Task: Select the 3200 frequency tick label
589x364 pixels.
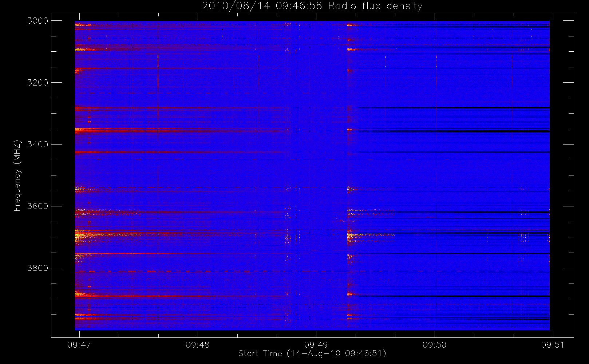Action: pos(38,83)
